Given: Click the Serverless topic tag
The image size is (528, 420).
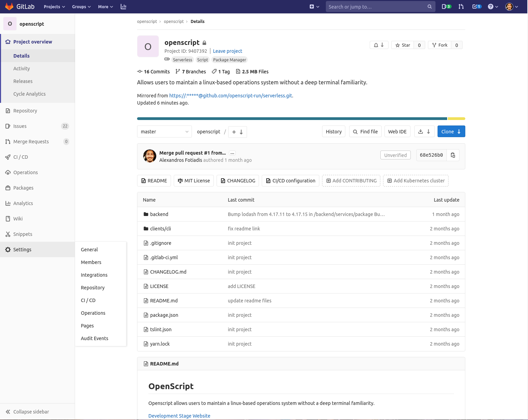Looking at the screenshot, I should (182, 60).
